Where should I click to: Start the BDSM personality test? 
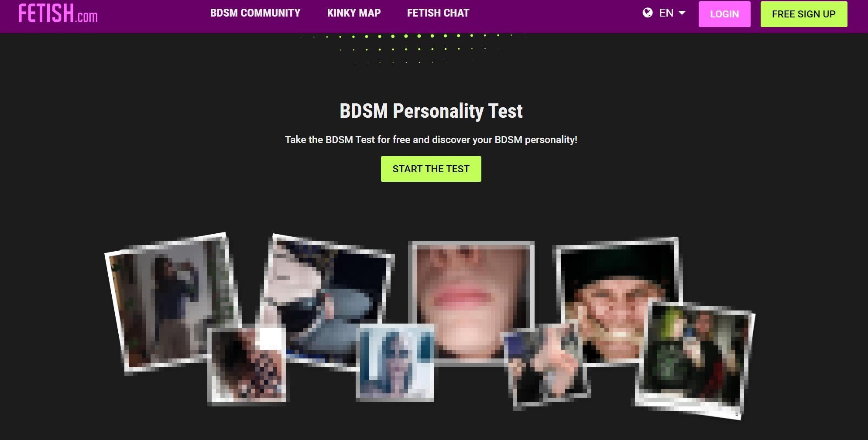(x=431, y=169)
